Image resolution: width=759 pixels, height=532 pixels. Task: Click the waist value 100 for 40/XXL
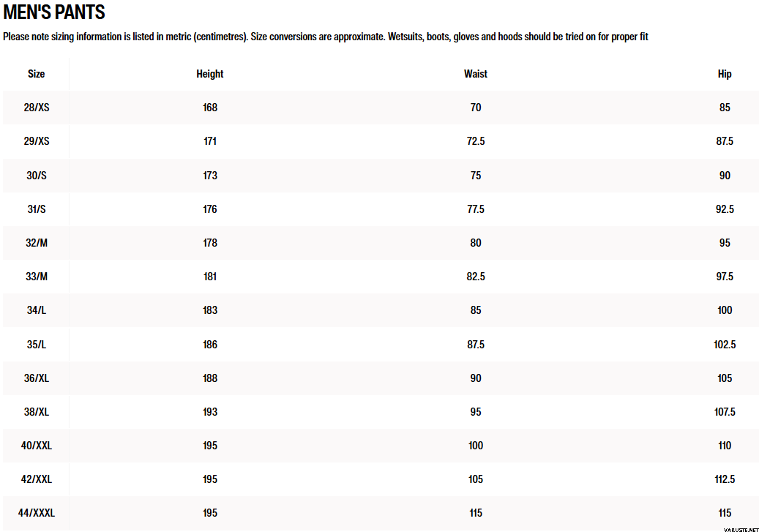pos(476,446)
